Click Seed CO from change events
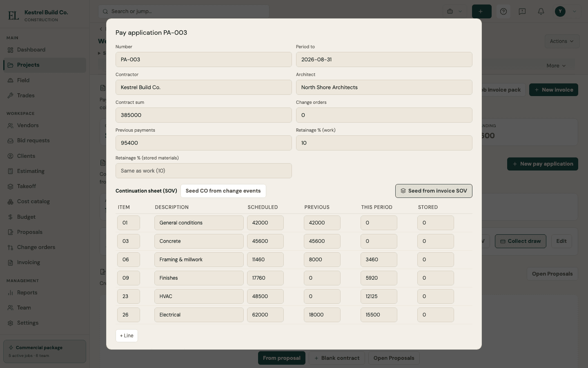Viewport: 588px width, 368px height. click(x=223, y=191)
